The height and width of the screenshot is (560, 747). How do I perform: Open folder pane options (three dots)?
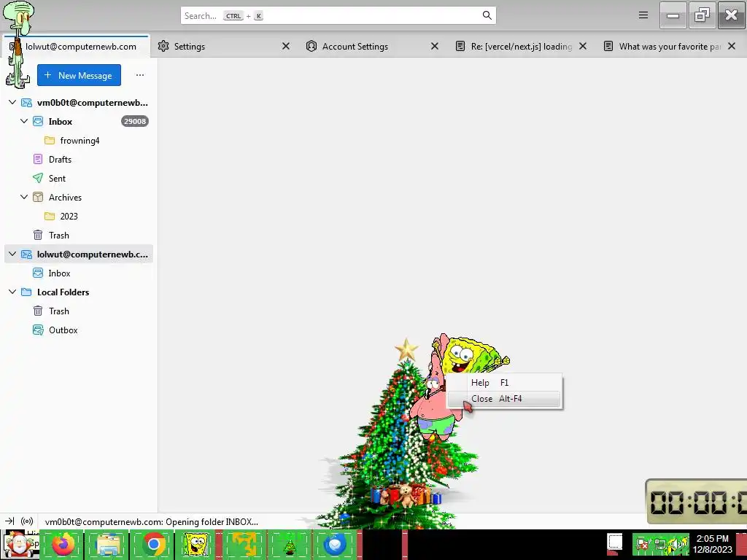[x=139, y=75]
